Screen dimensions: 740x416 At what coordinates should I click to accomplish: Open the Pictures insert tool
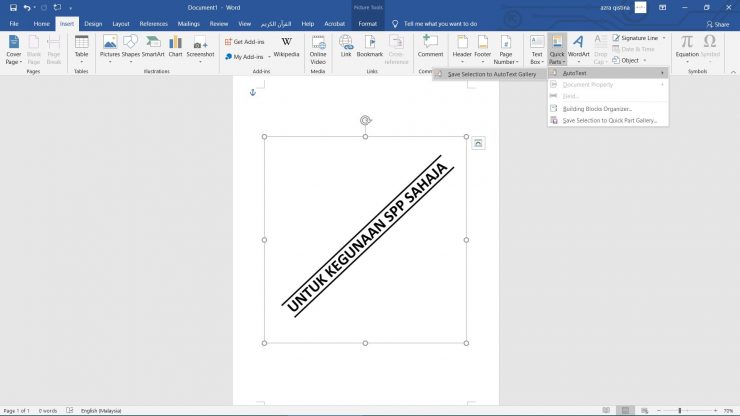click(110, 47)
